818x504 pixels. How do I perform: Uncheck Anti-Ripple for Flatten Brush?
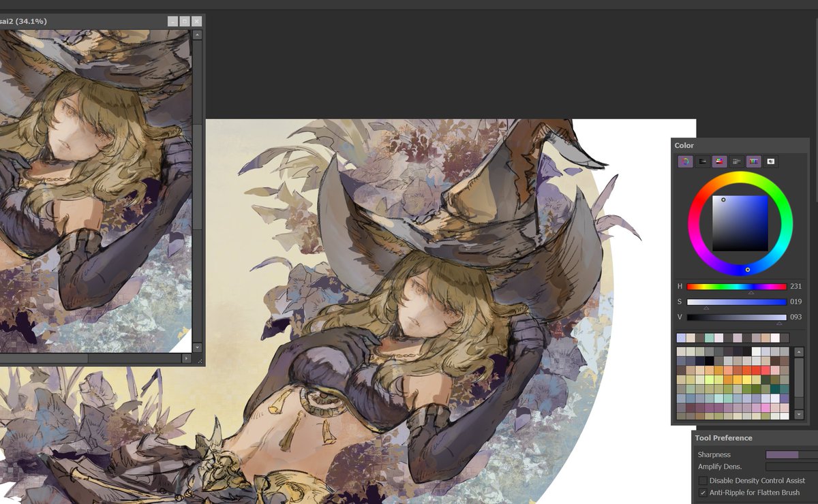(x=703, y=492)
